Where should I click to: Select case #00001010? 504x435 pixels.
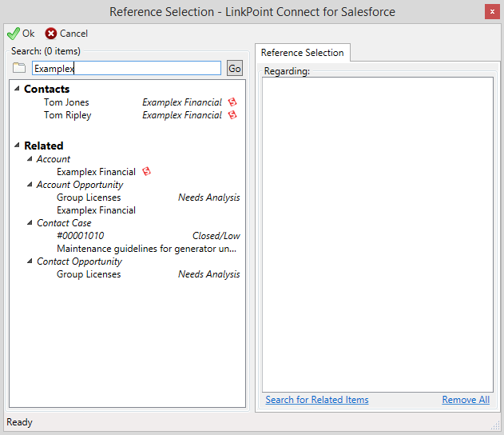point(81,236)
